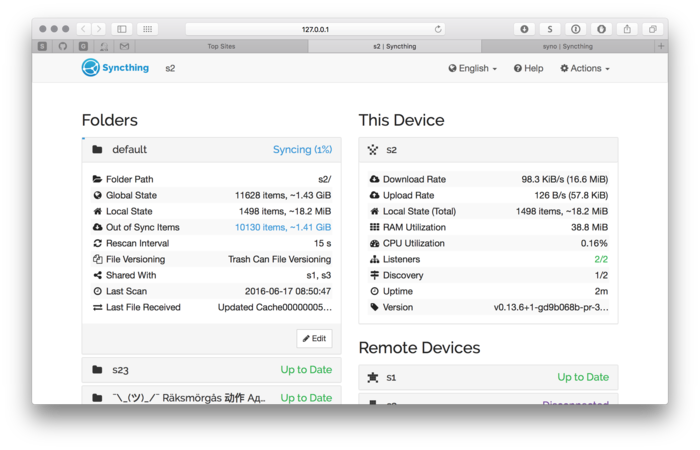The width and height of the screenshot is (700, 450).
Task: Edit the default folder
Action: coord(314,338)
